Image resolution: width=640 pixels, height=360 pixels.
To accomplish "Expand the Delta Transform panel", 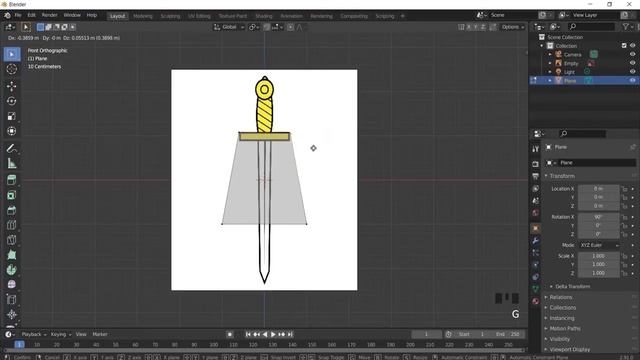I will [x=572, y=287].
